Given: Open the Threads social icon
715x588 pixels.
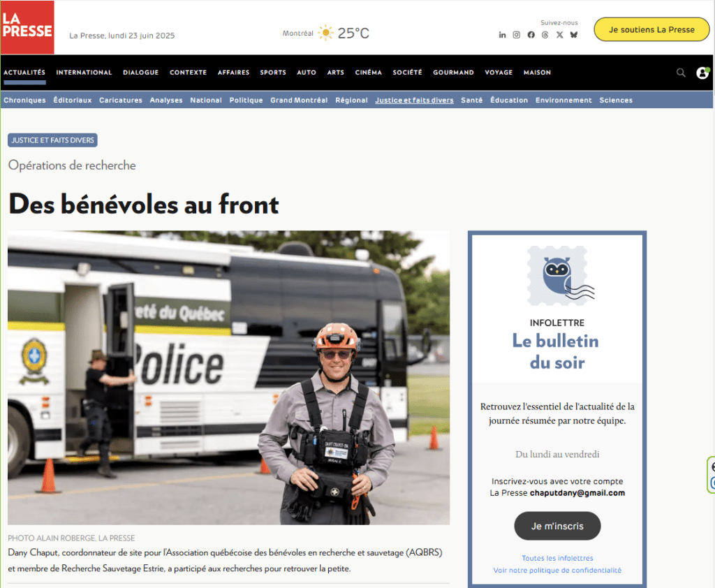Looking at the screenshot, I should (x=545, y=35).
